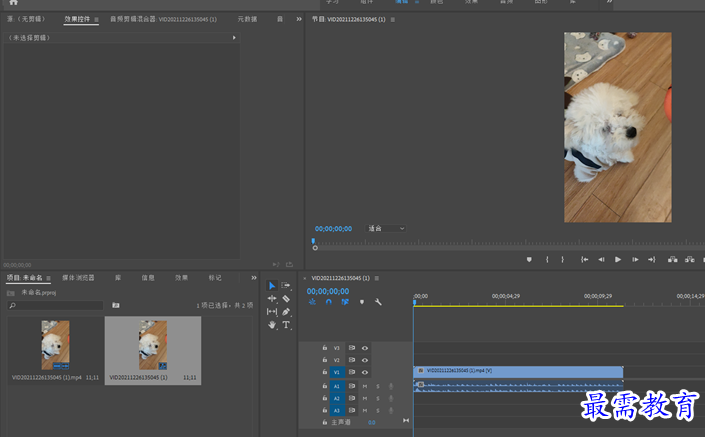Mute audio track A3

click(365, 410)
